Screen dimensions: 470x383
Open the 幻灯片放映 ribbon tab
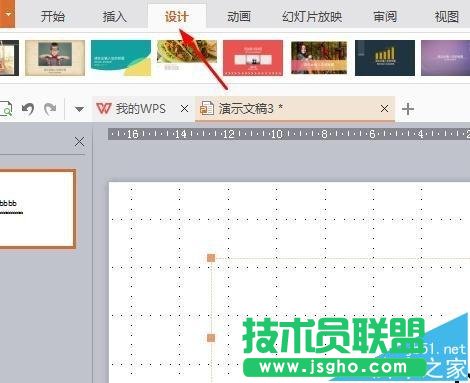312,16
